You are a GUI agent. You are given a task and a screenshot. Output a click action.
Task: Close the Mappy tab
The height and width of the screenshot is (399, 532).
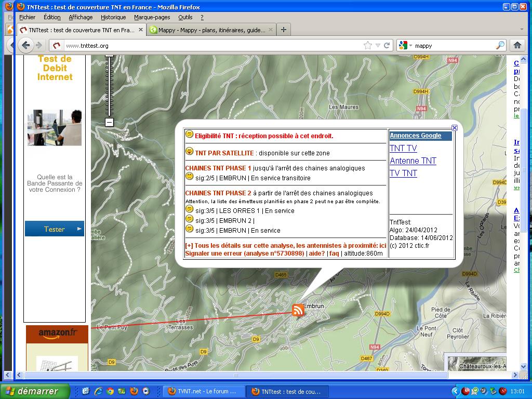(x=270, y=30)
